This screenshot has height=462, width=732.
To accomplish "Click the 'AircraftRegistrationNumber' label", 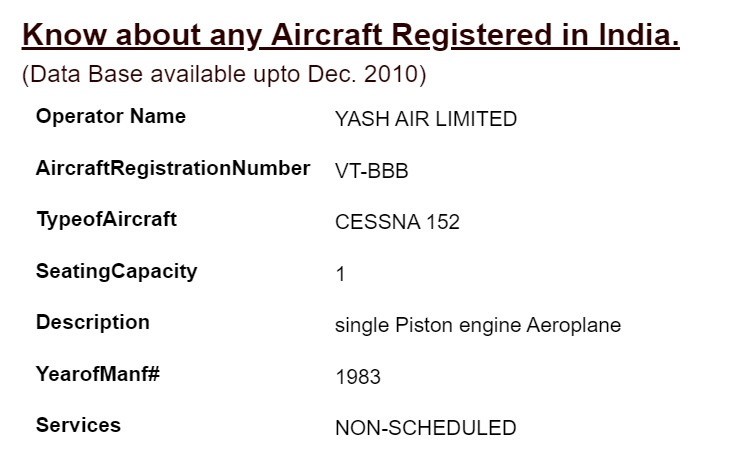I will 172,168.
